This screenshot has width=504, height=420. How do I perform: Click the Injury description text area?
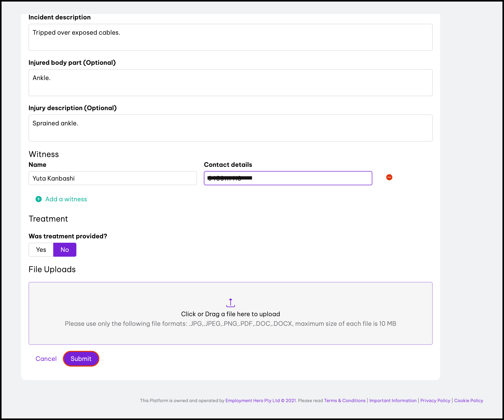pyautogui.click(x=230, y=128)
